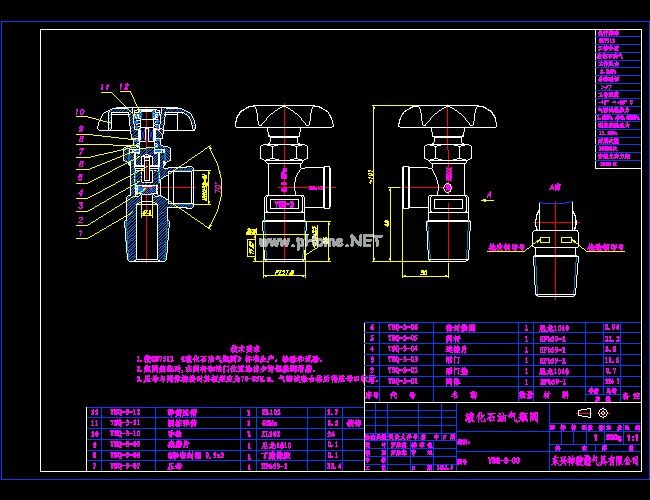Select parts list code YSQ-3-11

click(125, 423)
